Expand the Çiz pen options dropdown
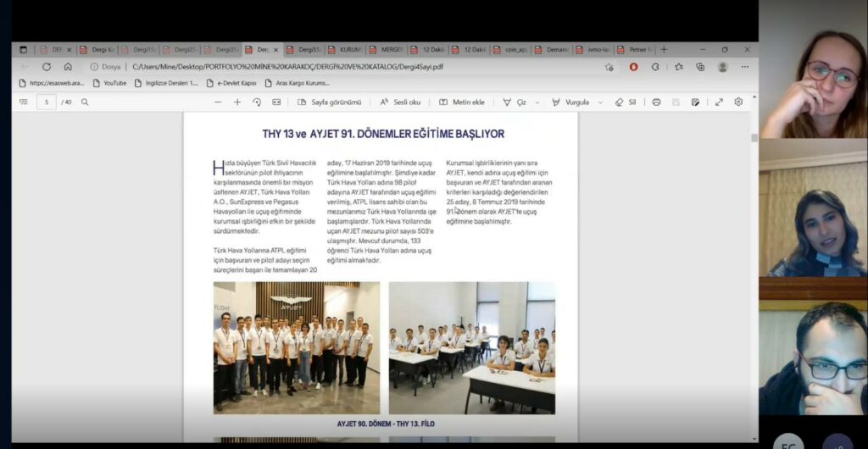868x449 pixels. 537,103
